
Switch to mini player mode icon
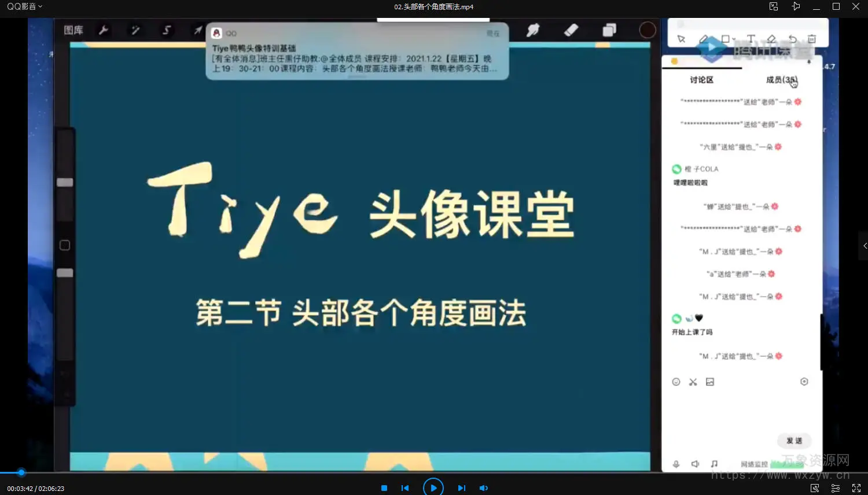(x=774, y=6)
